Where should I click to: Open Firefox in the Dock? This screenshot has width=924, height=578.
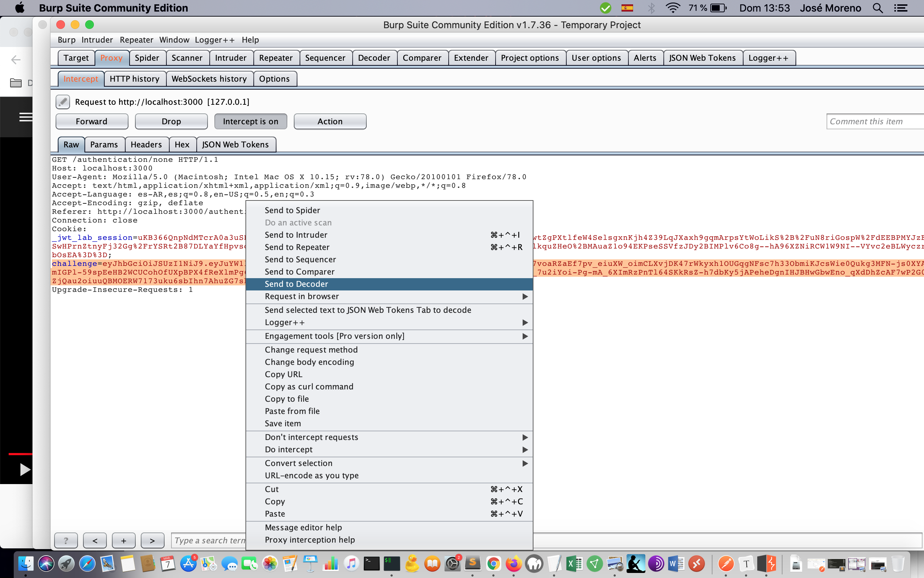[514, 564]
